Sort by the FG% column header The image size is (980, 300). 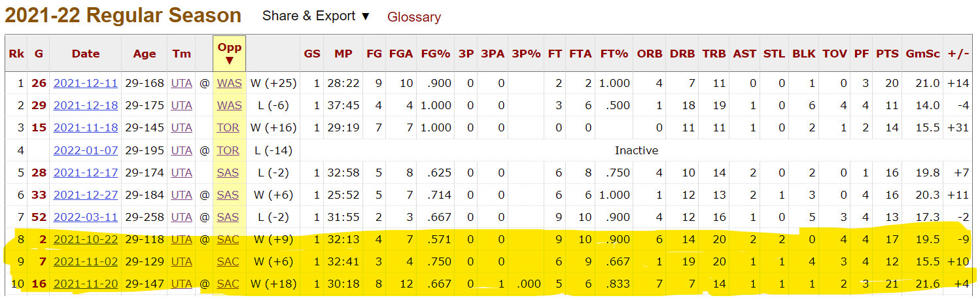pos(435,54)
